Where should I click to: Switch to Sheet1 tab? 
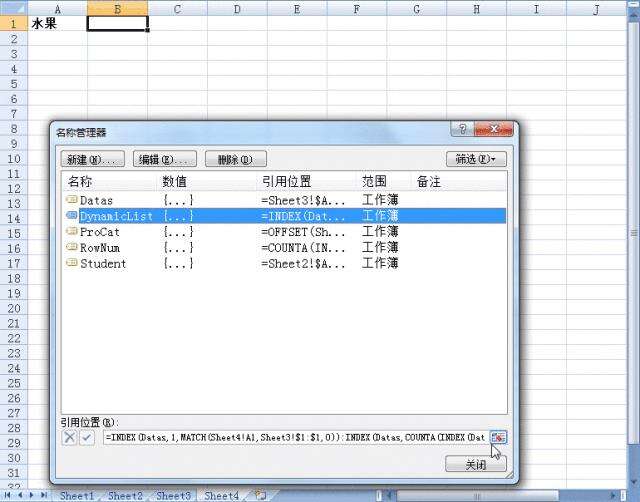pos(77,496)
